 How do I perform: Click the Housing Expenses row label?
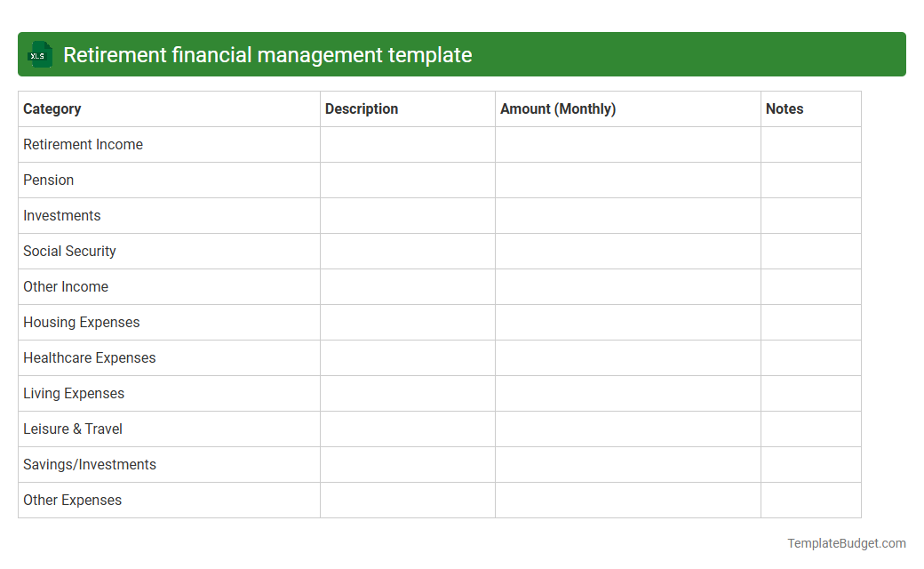[x=81, y=322]
